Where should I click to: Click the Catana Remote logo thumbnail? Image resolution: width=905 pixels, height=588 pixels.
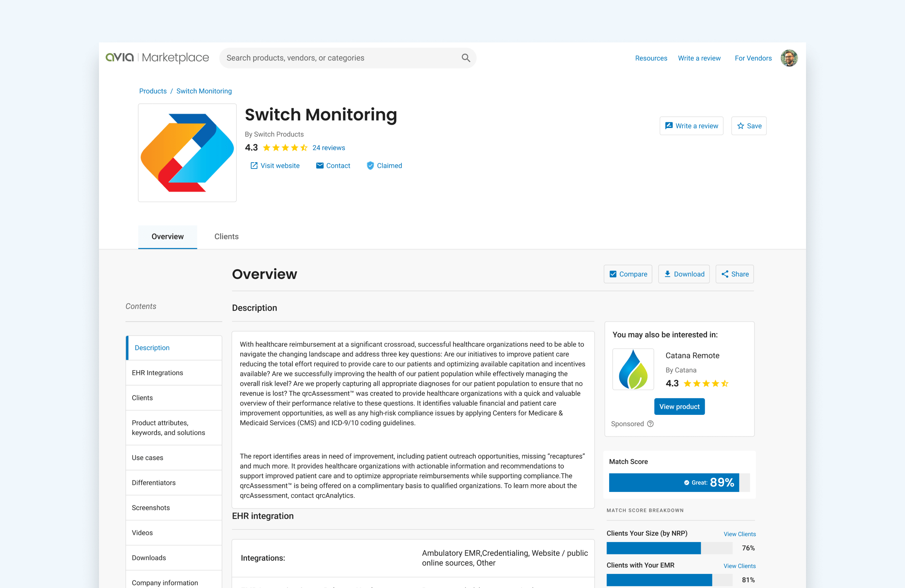coord(633,369)
